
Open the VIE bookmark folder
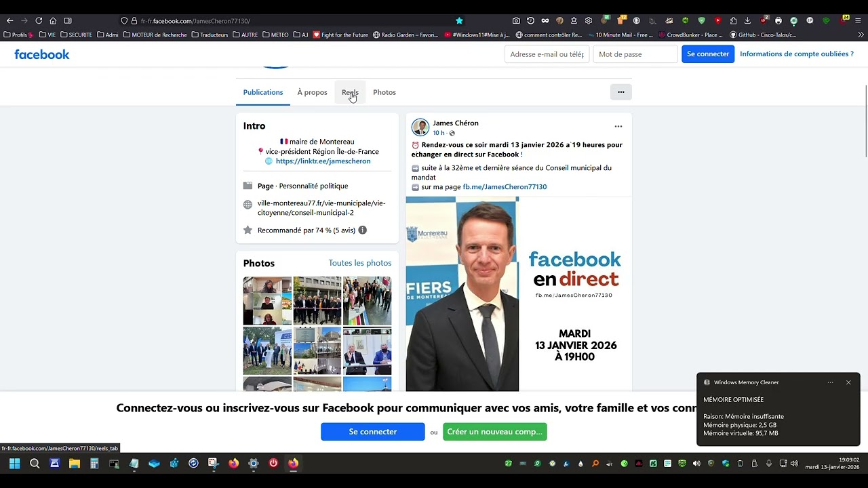tap(47, 35)
